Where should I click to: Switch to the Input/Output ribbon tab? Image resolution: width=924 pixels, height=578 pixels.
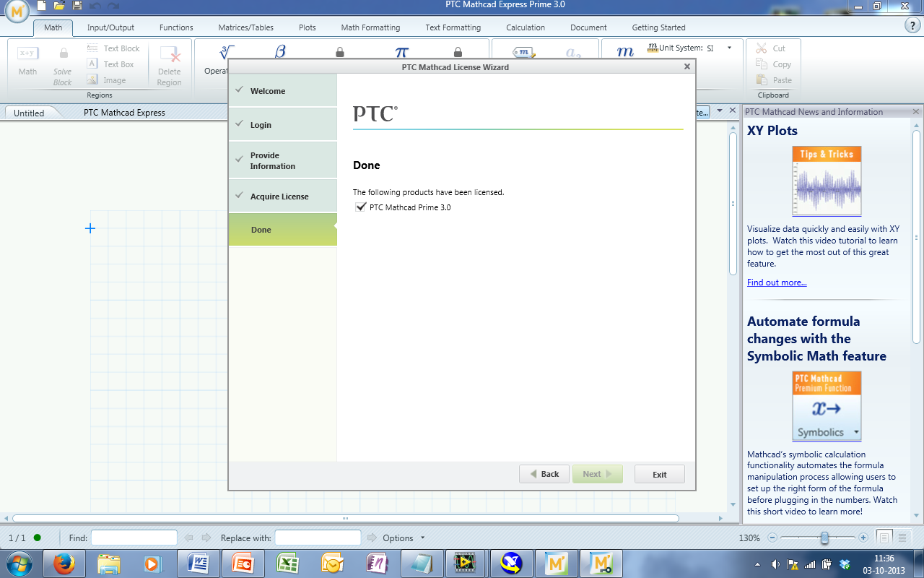[110, 27]
